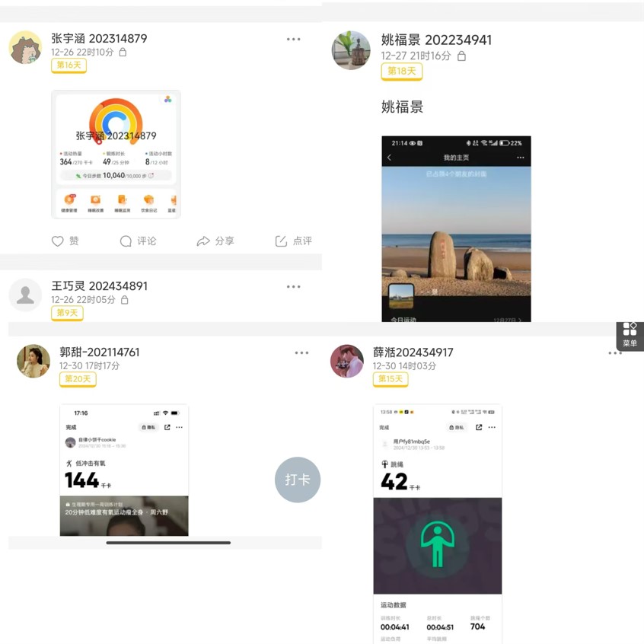644x644 pixels.
Task: Expand more options for 郭甜's post
Action: (301, 353)
